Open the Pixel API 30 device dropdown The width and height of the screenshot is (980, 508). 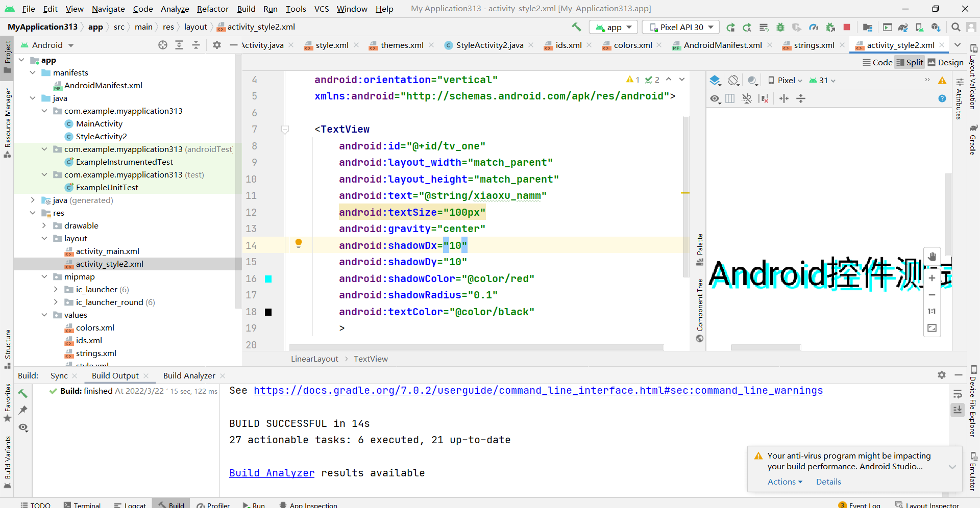coord(680,27)
